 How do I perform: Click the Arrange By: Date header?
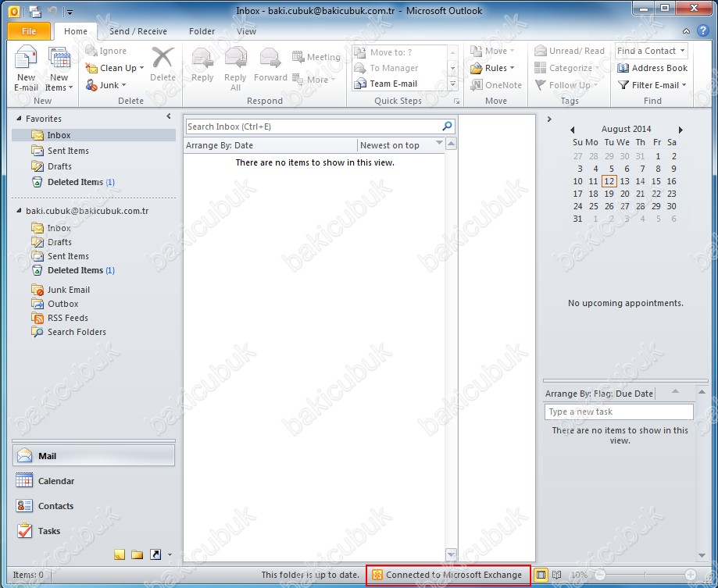tap(270, 145)
